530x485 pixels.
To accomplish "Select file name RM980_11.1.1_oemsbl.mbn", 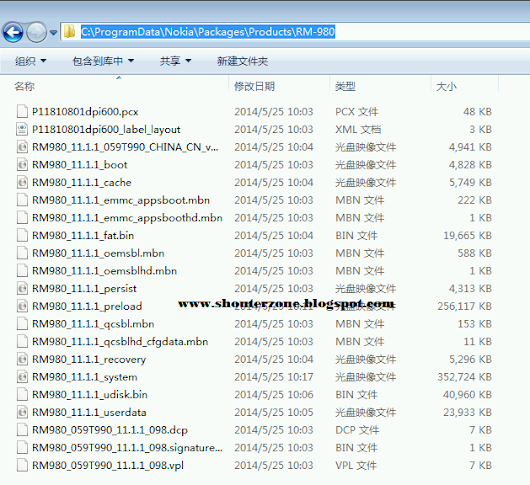I will click(98, 253).
